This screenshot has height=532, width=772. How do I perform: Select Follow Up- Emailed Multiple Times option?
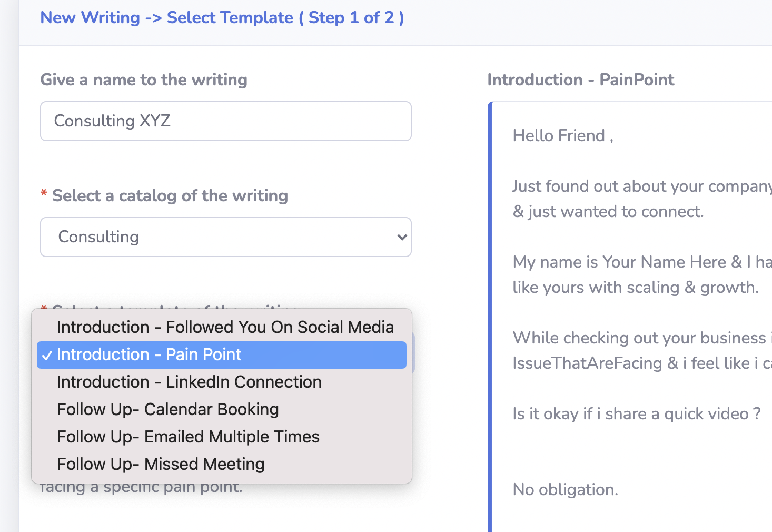point(222,437)
